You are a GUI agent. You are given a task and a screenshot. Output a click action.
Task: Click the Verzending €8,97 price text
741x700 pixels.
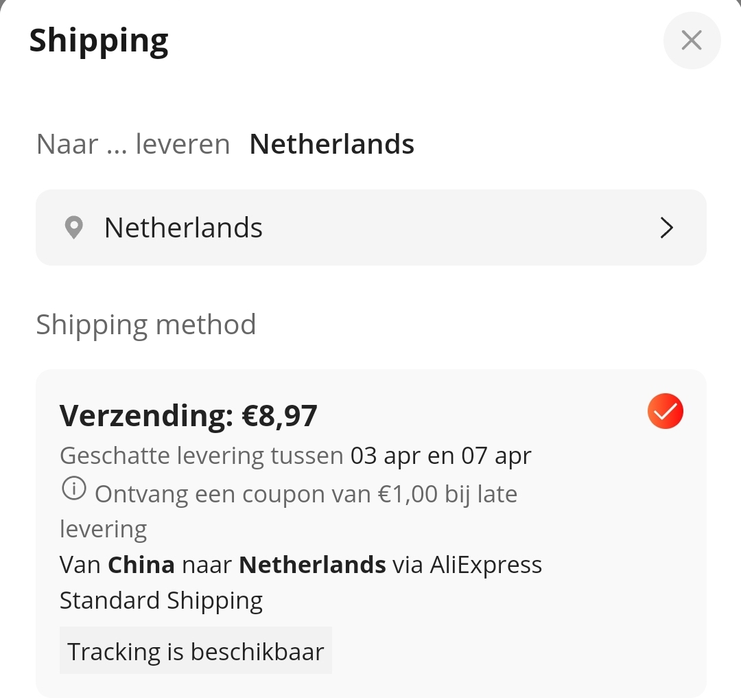point(189,415)
